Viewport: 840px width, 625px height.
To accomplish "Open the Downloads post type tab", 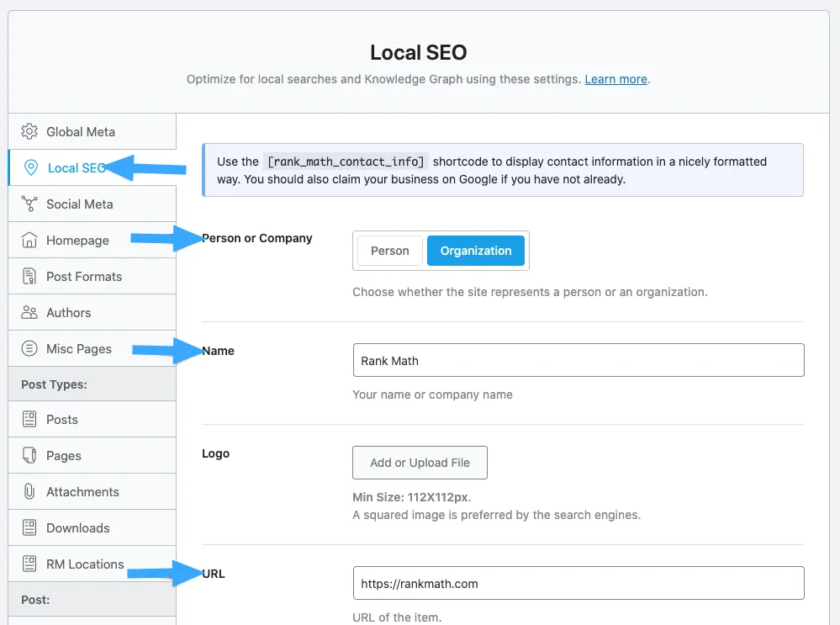I will 92,527.
